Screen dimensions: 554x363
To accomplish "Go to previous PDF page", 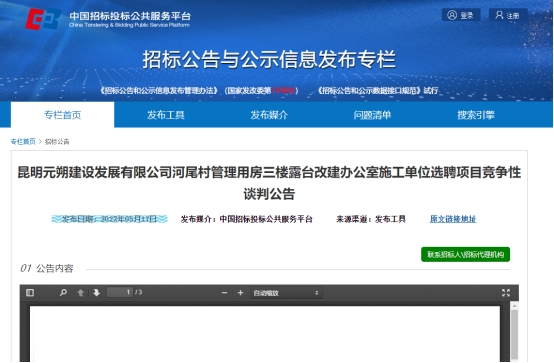I will click(81, 293).
